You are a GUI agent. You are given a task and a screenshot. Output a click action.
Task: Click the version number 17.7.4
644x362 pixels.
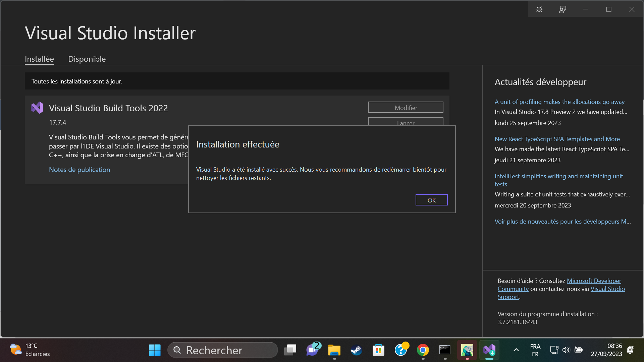coord(58,123)
